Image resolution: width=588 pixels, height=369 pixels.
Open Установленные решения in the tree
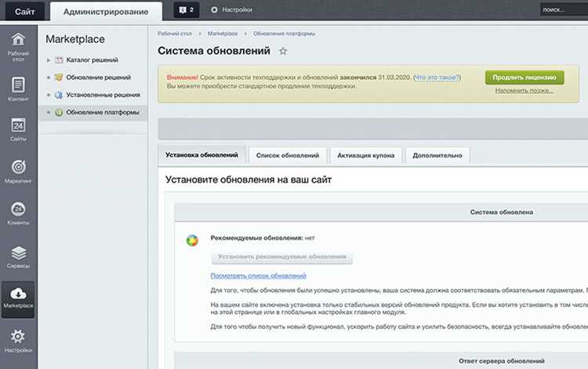103,95
